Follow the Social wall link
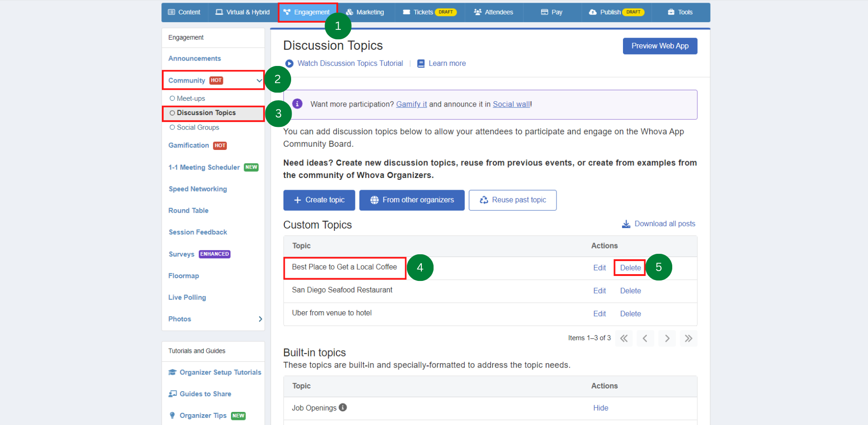The width and height of the screenshot is (868, 425). point(511,104)
